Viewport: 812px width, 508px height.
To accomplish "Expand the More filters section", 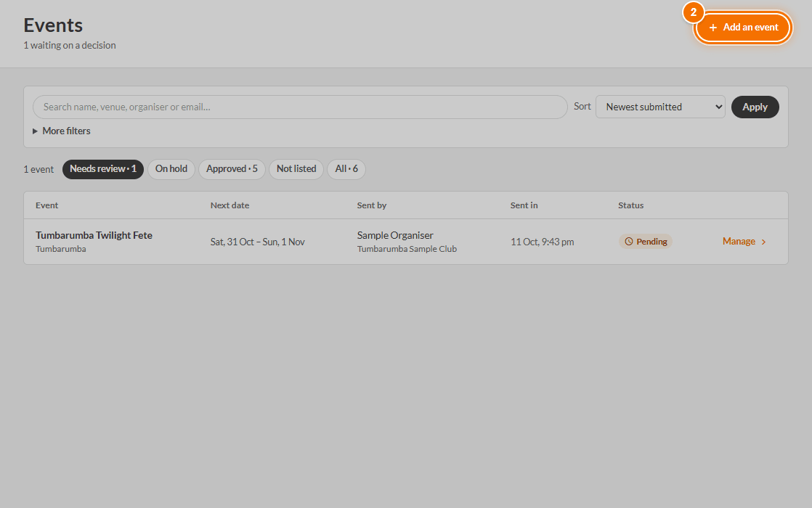I will [62, 131].
